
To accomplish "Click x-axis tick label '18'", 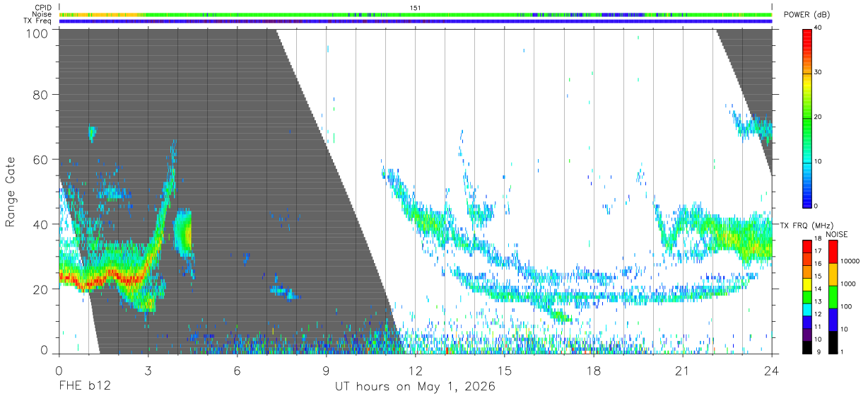I will pyautogui.click(x=594, y=371).
